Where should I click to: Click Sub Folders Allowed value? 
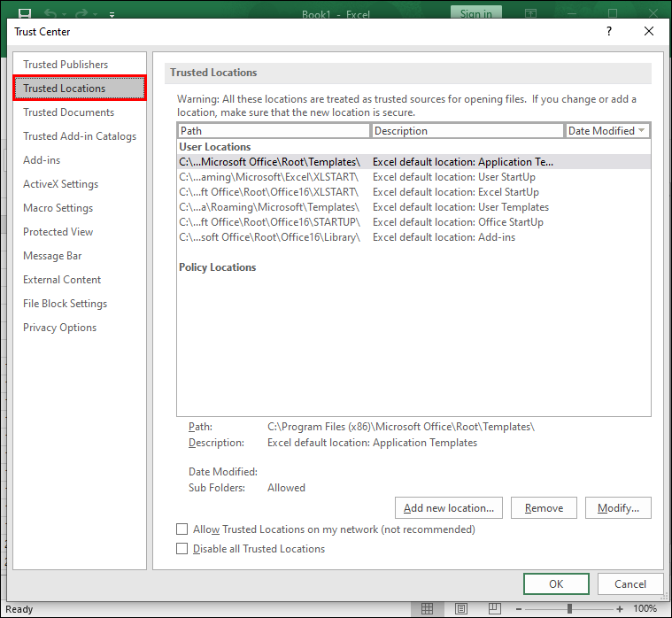tap(286, 488)
